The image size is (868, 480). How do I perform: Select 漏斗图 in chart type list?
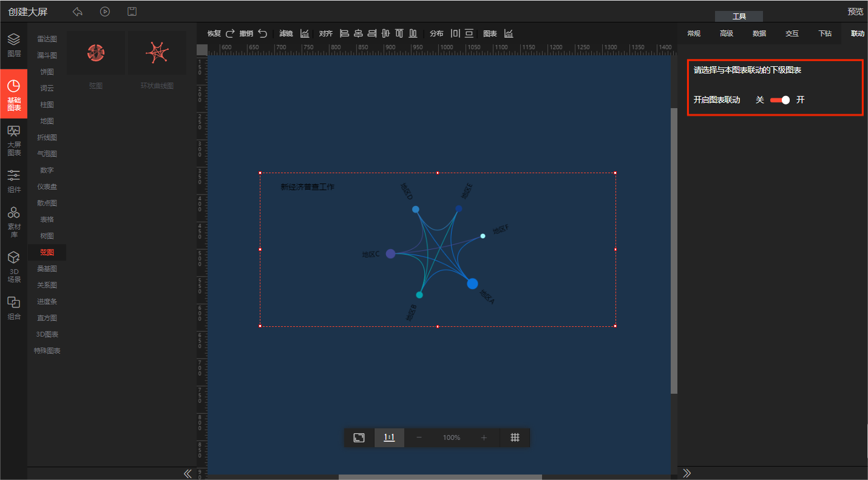[x=47, y=55]
